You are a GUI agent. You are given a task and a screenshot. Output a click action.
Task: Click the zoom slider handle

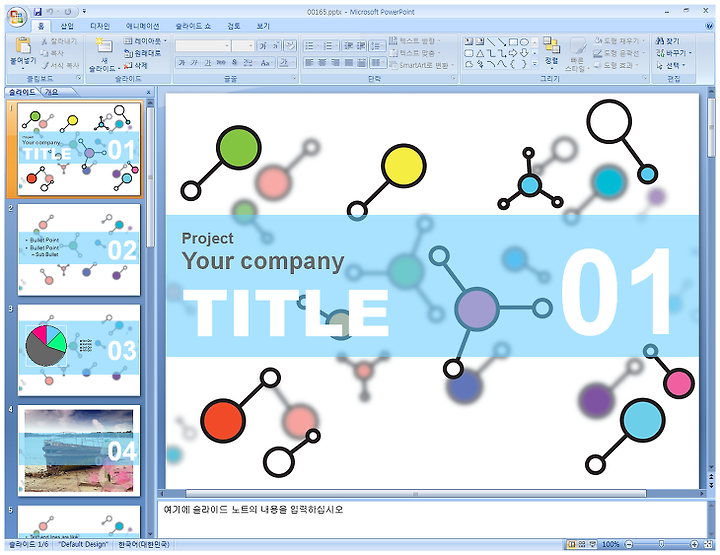(x=661, y=544)
